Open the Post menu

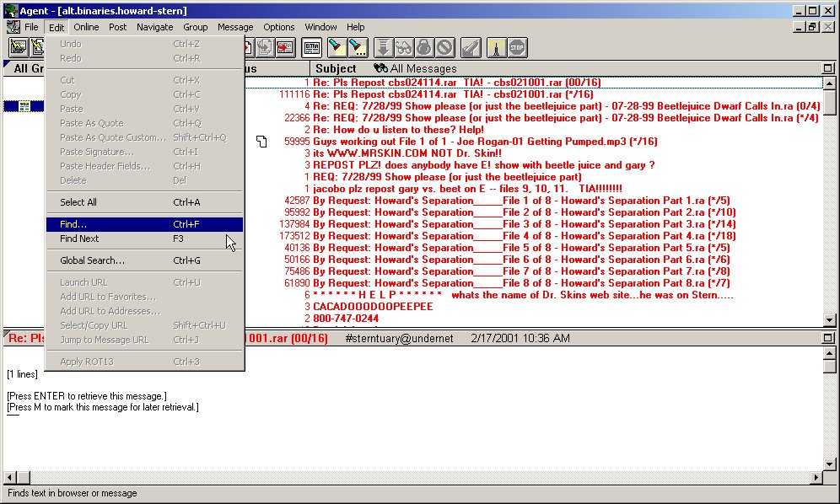[117, 27]
